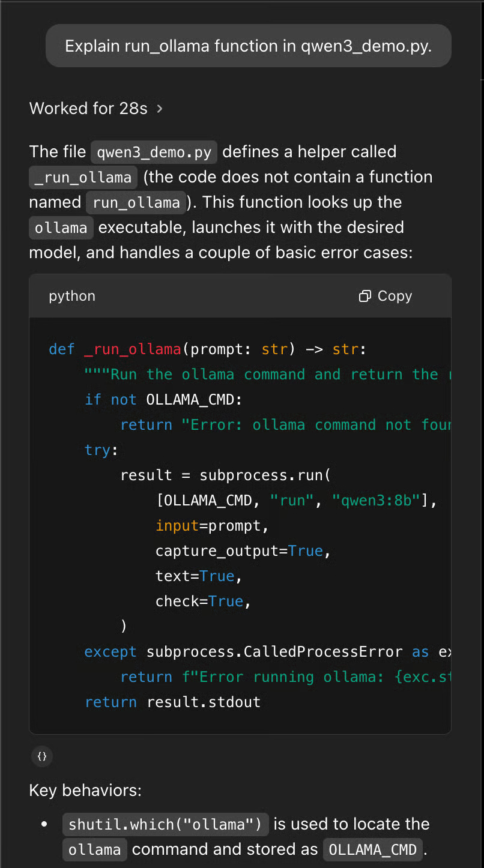This screenshot has height=868, width=484.
Task: Click the bullet under Key behaviors
Action: click(44, 824)
